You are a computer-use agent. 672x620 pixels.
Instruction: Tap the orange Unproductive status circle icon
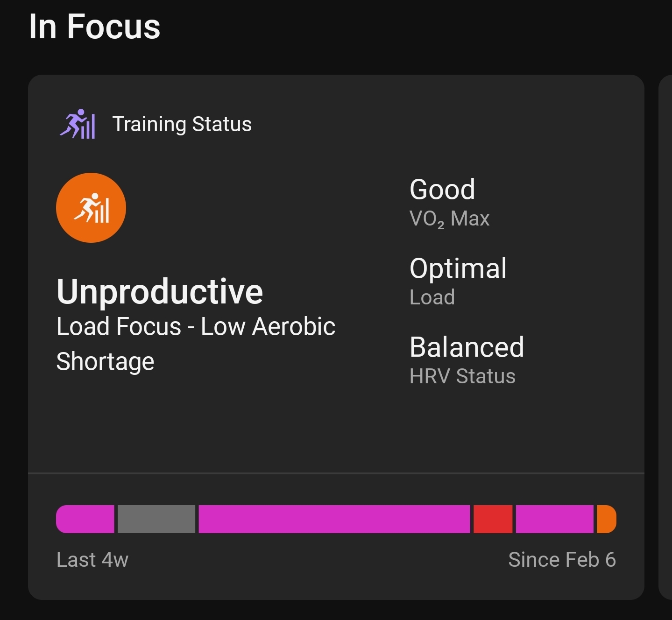(x=91, y=208)
